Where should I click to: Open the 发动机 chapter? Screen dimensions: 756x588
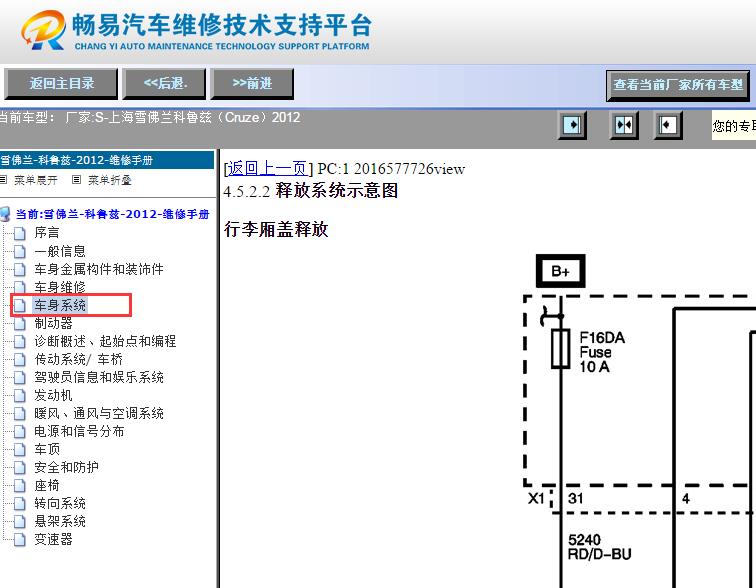(x=53, y=395)
